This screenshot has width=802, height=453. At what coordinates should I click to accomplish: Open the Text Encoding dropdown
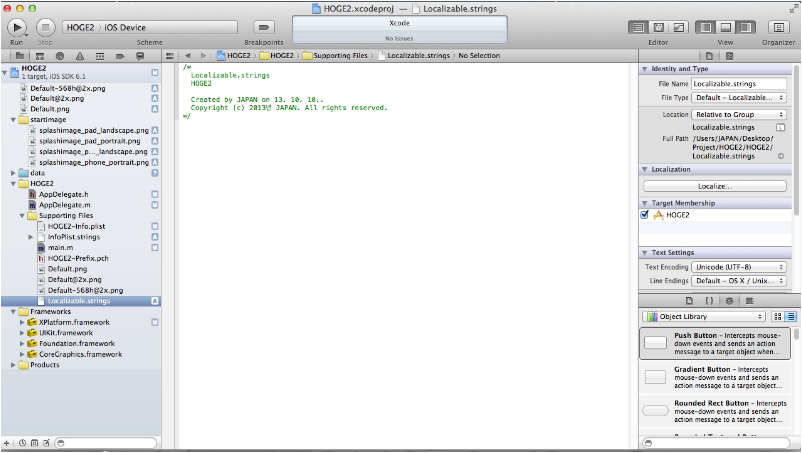739,267
